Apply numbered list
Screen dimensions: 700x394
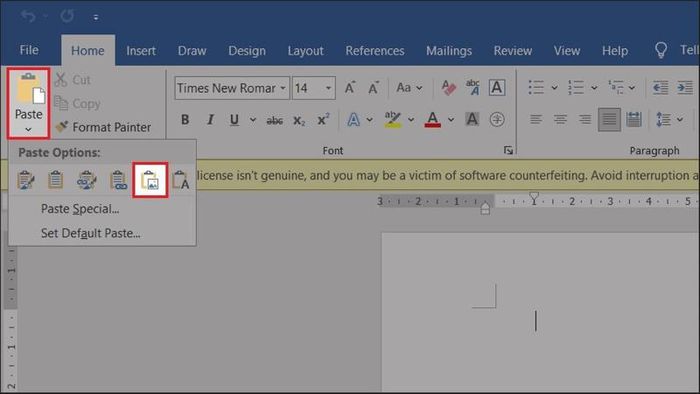coord(576,87)
